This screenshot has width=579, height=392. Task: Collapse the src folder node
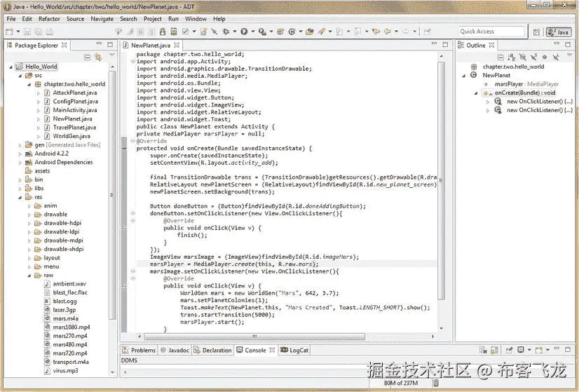click(x=20, y=76)
